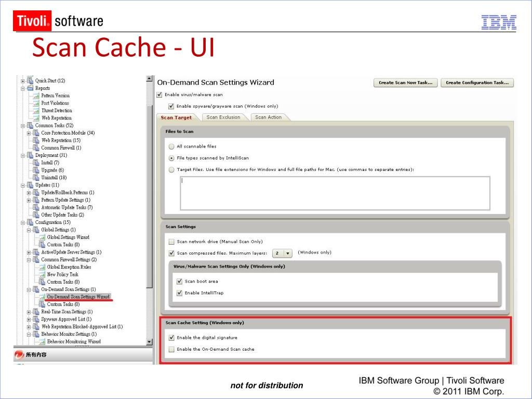
Task: Enable Scan network drive checkbox
Action: [171, 242]
